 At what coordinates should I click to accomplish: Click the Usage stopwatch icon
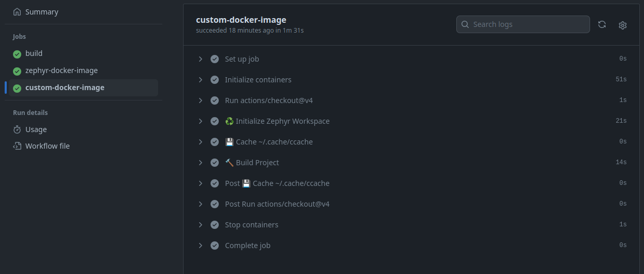point(17,129)
